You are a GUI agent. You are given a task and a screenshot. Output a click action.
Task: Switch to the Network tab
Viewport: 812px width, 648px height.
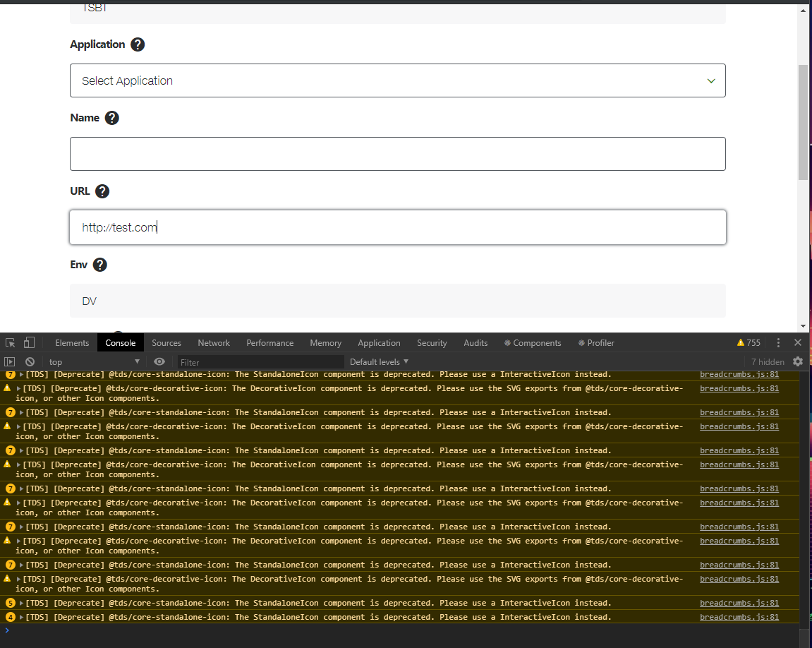pyautogui.click(x=214, y=342)
